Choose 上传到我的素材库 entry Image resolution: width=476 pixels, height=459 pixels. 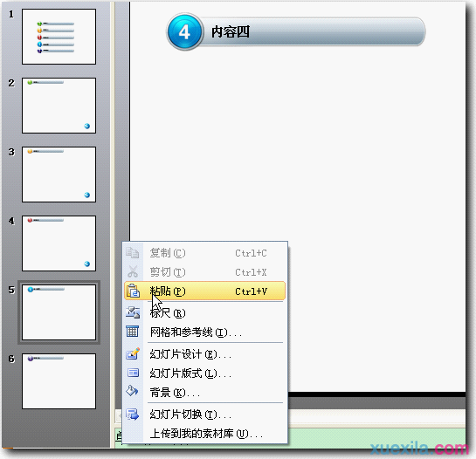(205, 434)
